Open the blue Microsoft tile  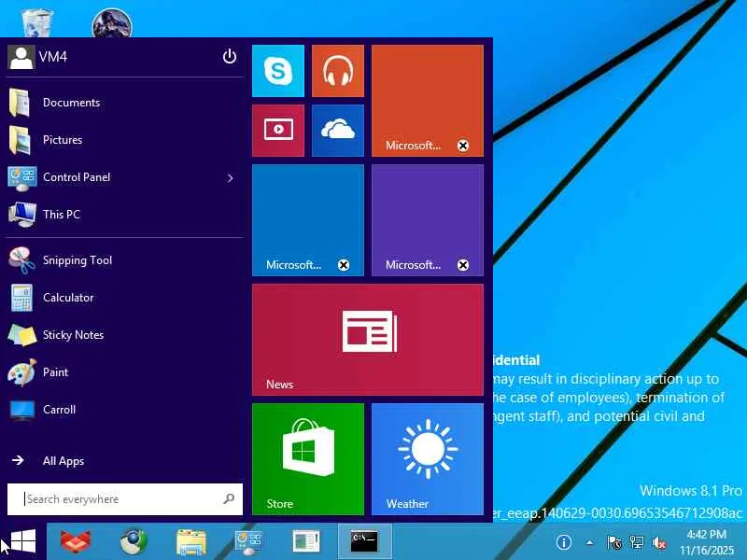[308, 220]
